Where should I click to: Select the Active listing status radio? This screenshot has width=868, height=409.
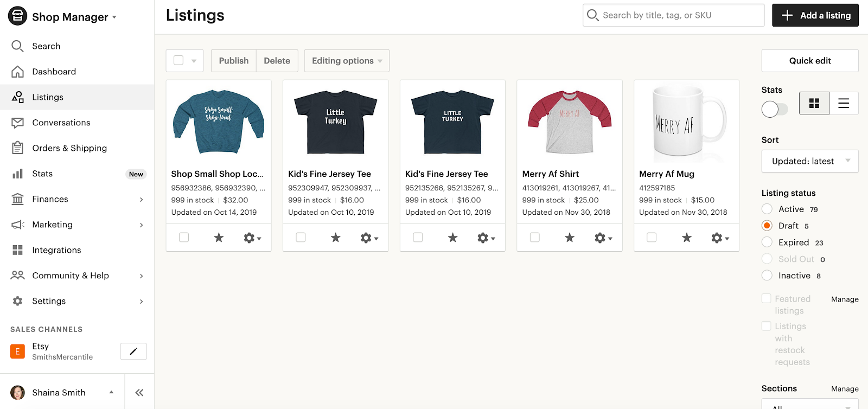pos(767,209)
